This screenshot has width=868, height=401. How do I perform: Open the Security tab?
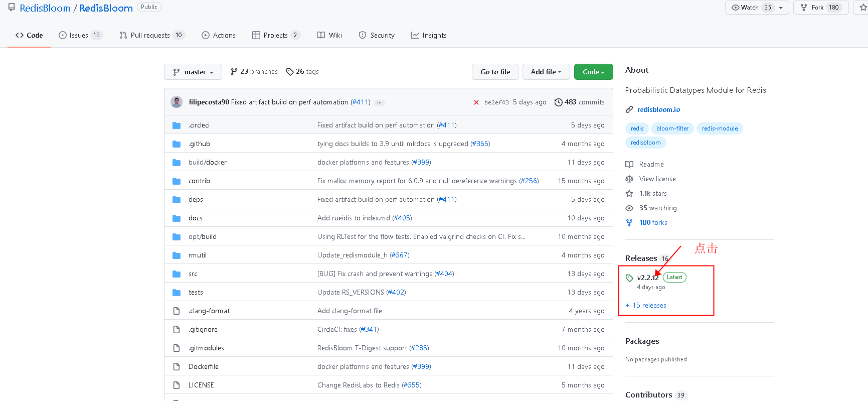point(377,35)
